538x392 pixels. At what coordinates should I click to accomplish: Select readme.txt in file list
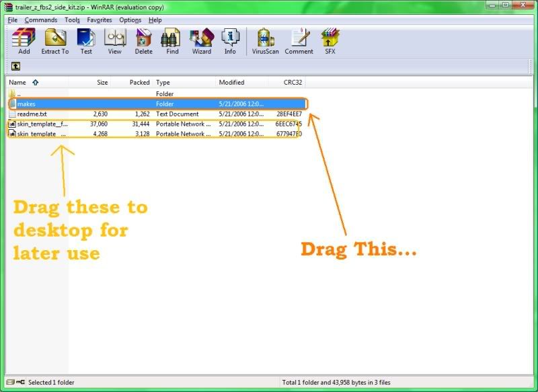[32, 114]
